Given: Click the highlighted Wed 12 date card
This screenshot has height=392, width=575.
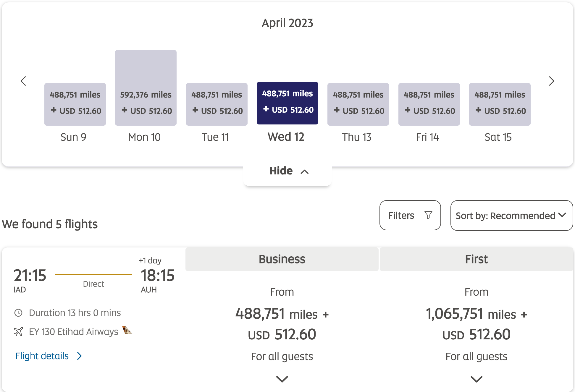Looking at the screenshot, I should pyautogui.click(x=287, y=103).
